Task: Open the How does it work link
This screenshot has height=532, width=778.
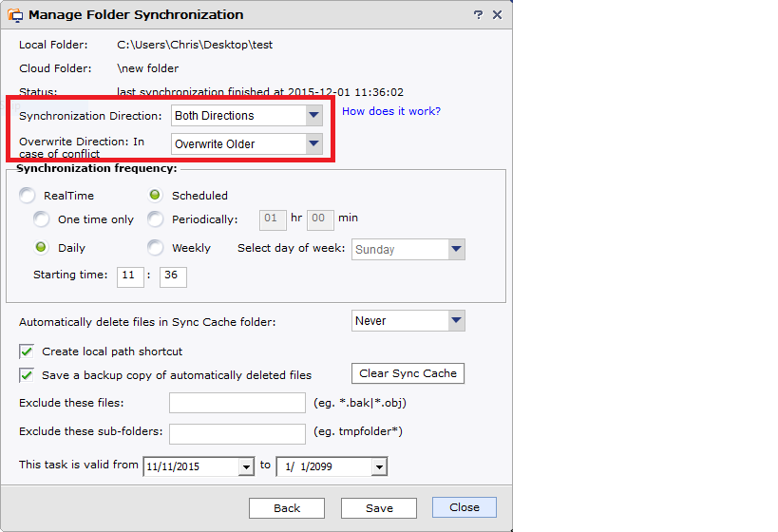Action: point(391,111)
